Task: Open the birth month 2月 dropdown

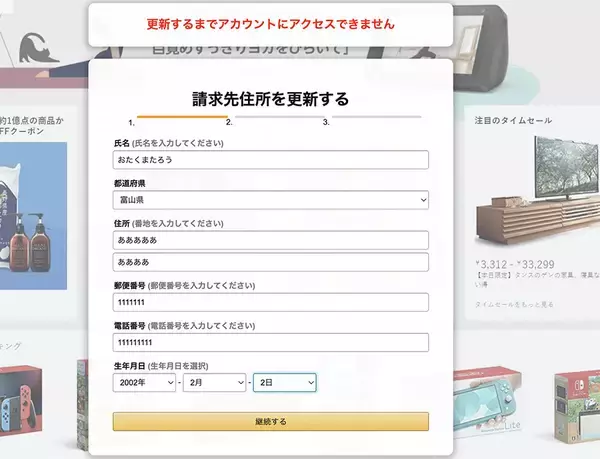Action: pyautogui.click(x=214, y=382)
